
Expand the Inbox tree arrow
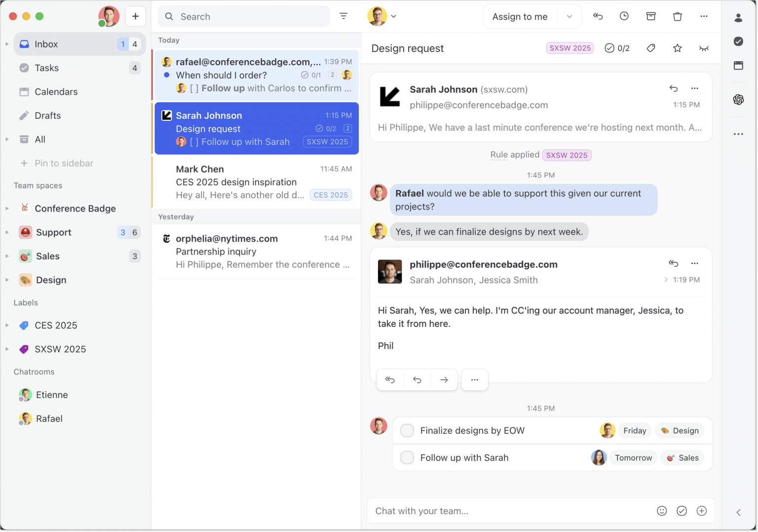[x=7, y=44]
